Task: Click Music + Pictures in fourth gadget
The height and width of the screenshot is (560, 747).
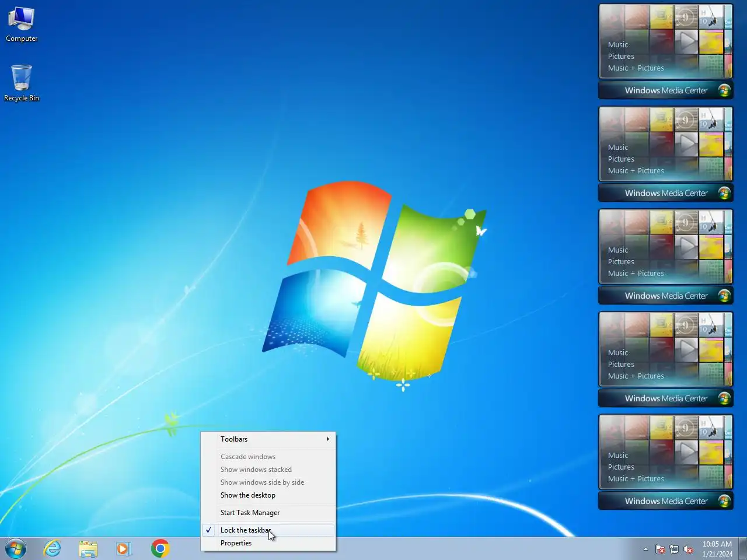Action: pos(636,376)
